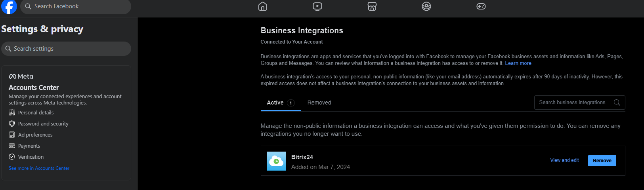Viewport: 644px width, 190px height.
Task: Focus the Search Facebook field
Action: pos(75,7)
